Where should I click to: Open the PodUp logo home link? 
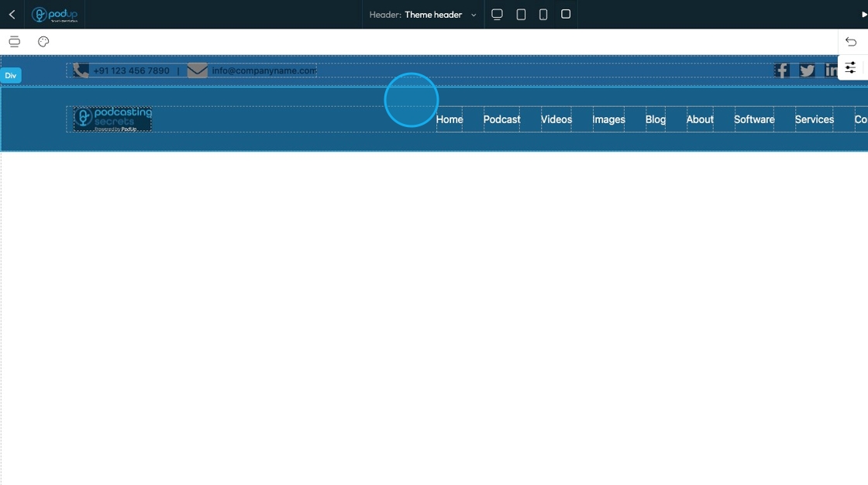pyautogui.click(x=54, y=15)
